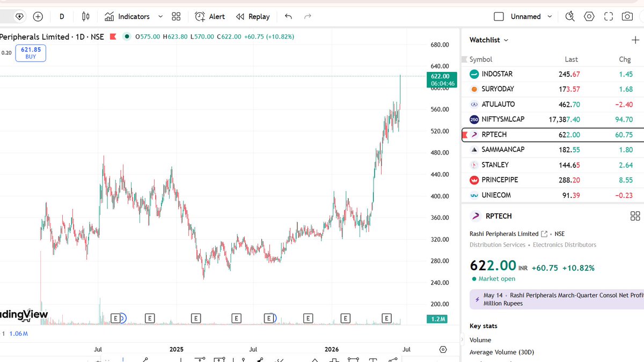Viewport: 644px width, 362px height.
Task: Select STANLEY in the watchlist
Action: 553,165
